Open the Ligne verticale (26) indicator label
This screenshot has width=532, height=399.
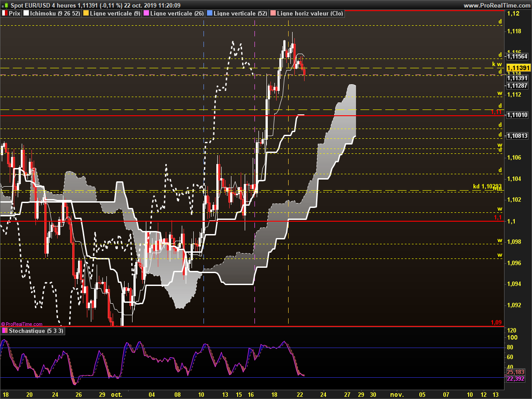(177, 14)
